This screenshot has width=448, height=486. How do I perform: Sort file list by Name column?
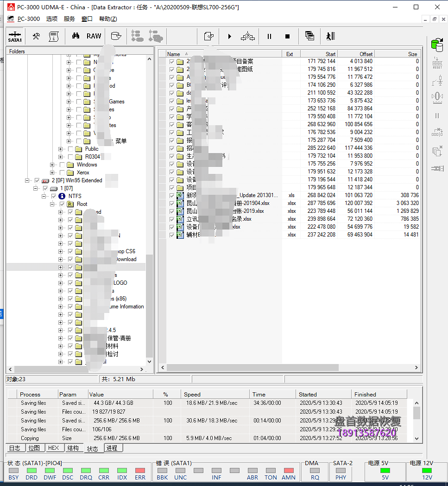pyautogui.click(x=223, y=54)
